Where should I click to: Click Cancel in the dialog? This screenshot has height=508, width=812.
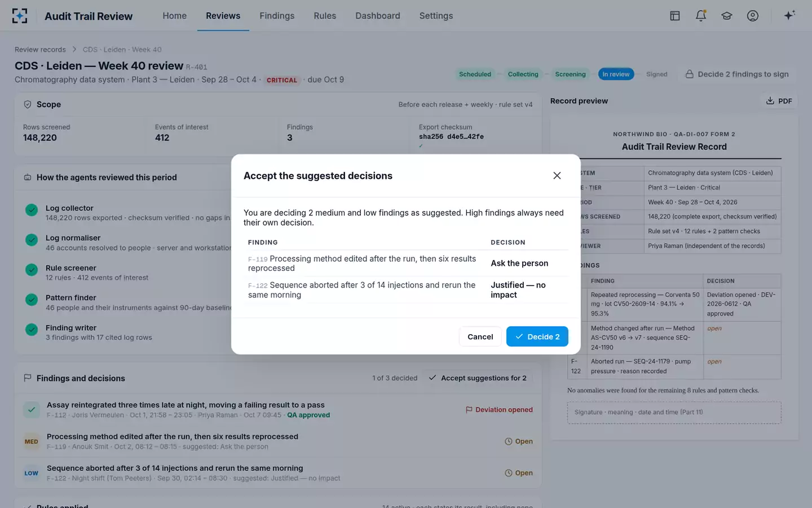point(480,336)
